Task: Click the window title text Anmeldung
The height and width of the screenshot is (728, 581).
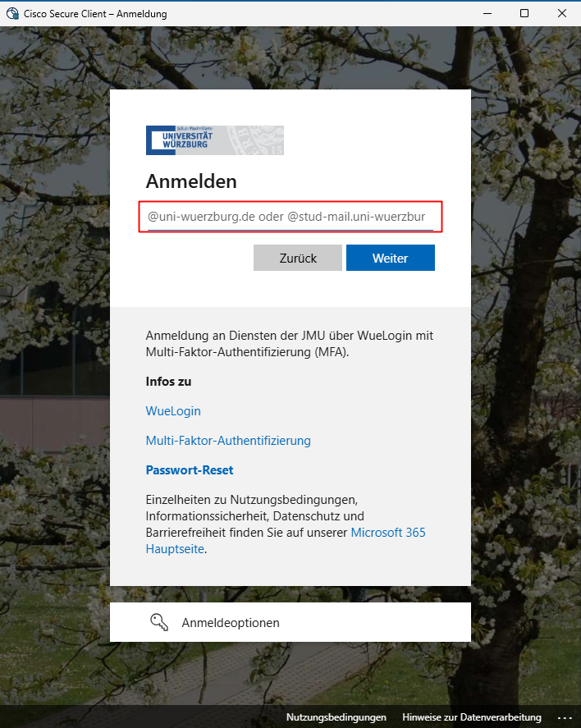Action: (141, 14)
